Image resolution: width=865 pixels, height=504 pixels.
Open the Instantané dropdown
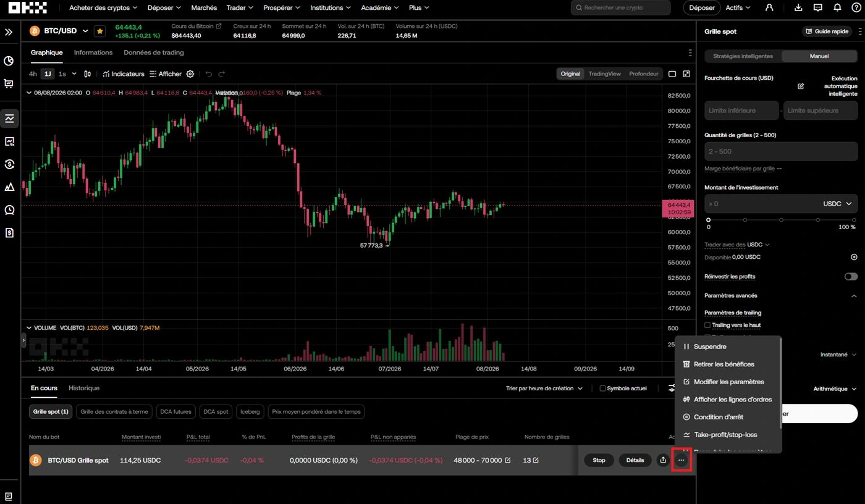click(838, 355)
